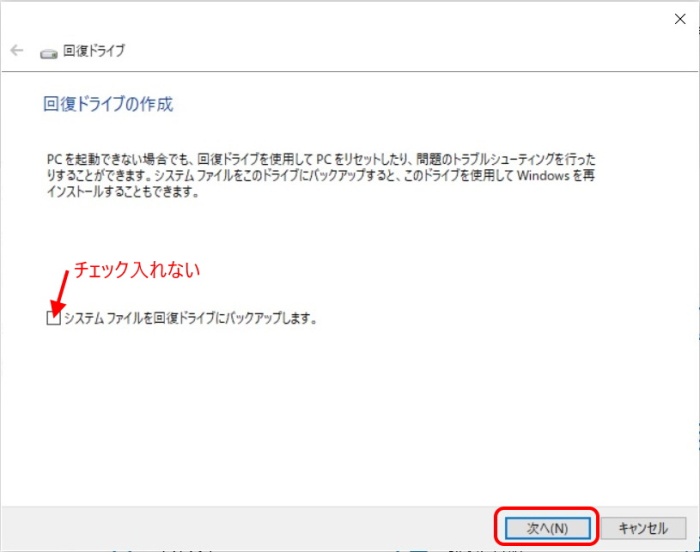The height and width of the screenshot is (552, 700).
Task: Click the red note チェック入れない
Action: pos(139,269)
